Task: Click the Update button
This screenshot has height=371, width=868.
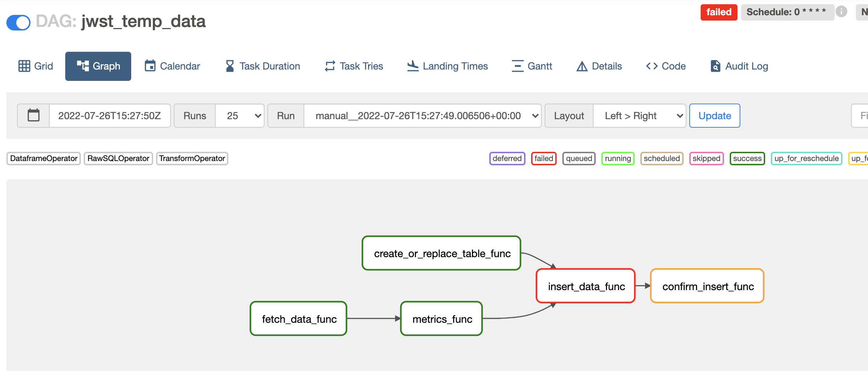Action: (x=714, y=115)
